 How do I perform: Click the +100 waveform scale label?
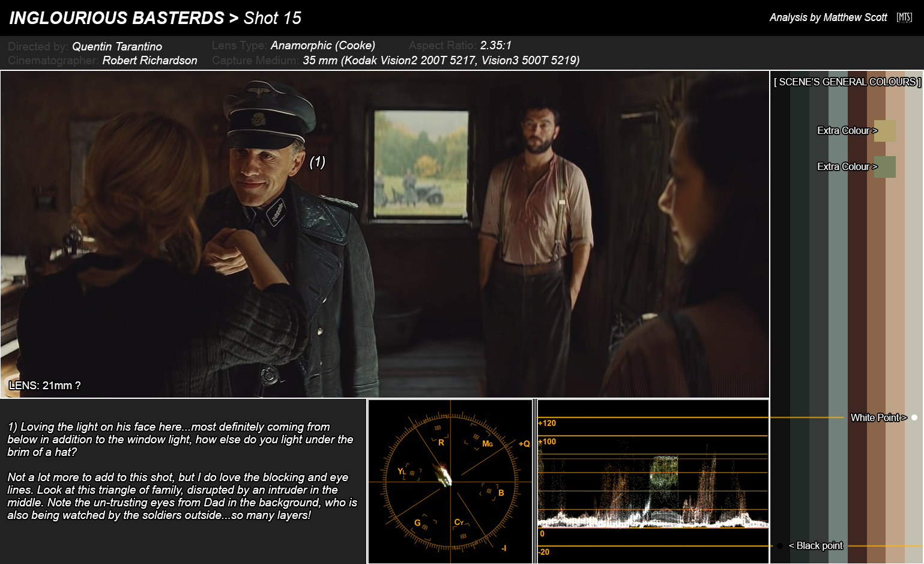pyautogui.click(x=548, y=442)
